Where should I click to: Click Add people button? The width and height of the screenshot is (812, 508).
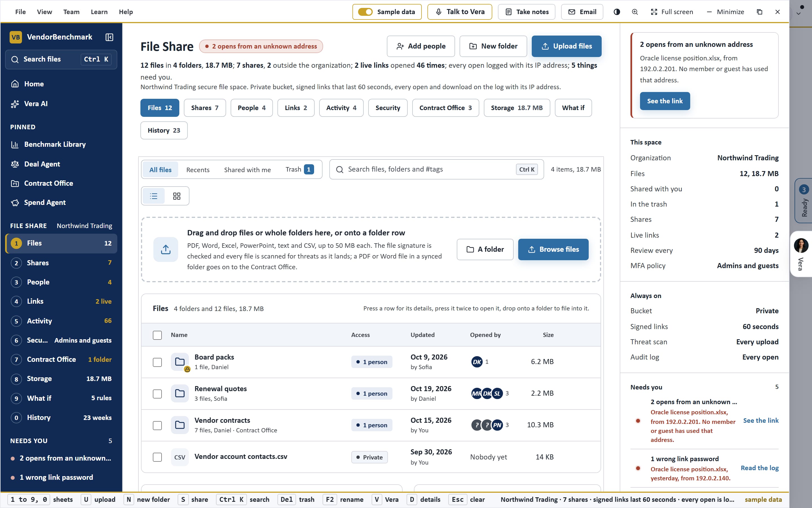[x=421, y=46]
